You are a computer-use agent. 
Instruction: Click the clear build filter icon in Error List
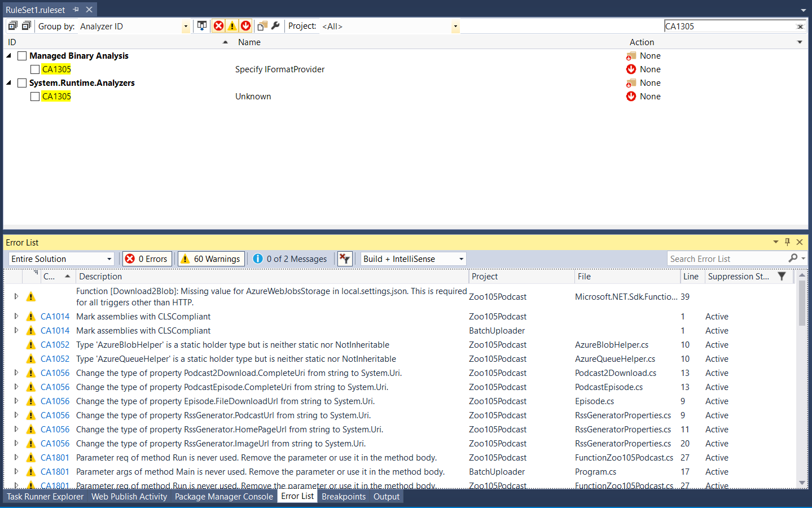coord(344,259)
